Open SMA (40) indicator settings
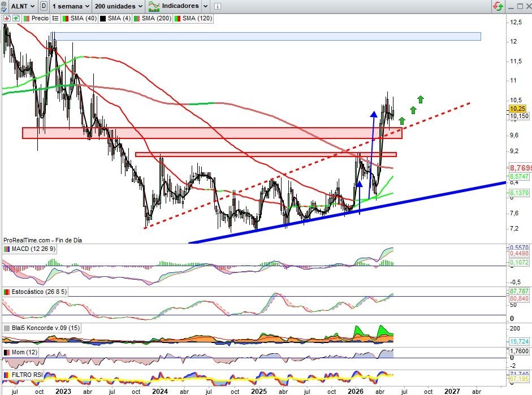Viewport: 532px width, 395px height. tap(84, 18)
